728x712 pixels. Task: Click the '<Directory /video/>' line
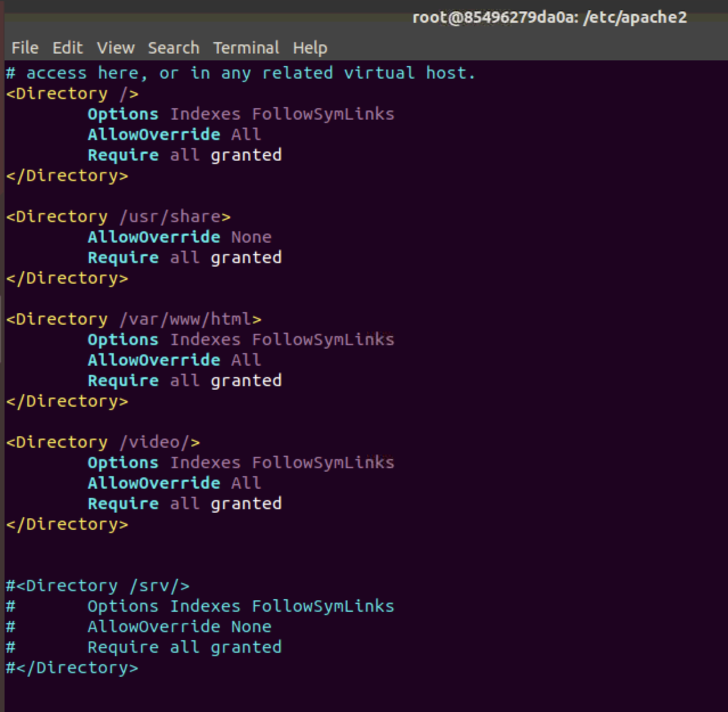tap(103, 443)
